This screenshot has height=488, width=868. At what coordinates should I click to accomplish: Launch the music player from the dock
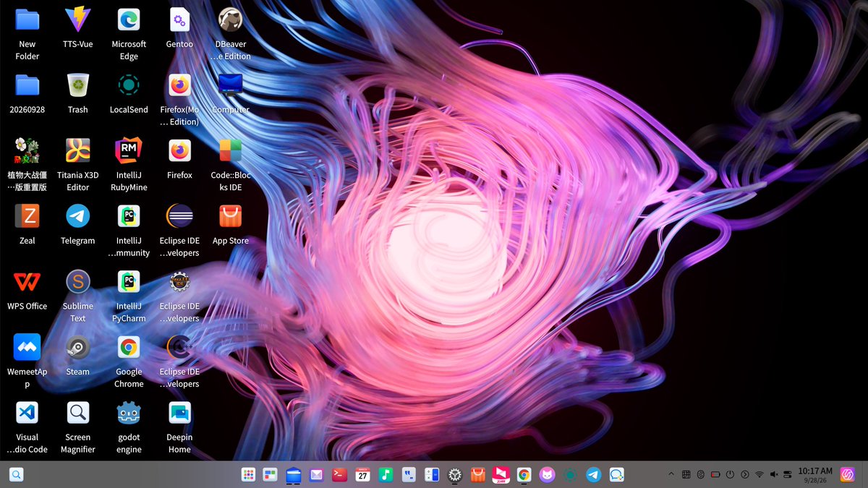386,475
